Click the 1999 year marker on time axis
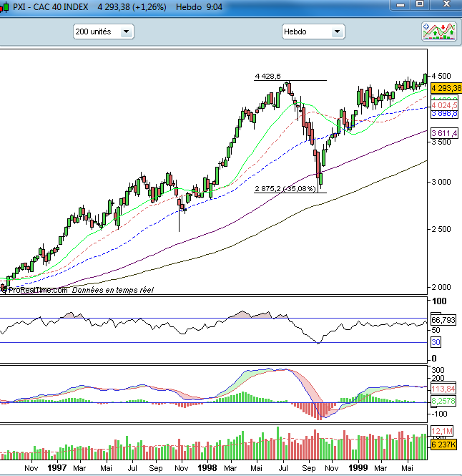462x476 pixels. [x=358, y=468]
